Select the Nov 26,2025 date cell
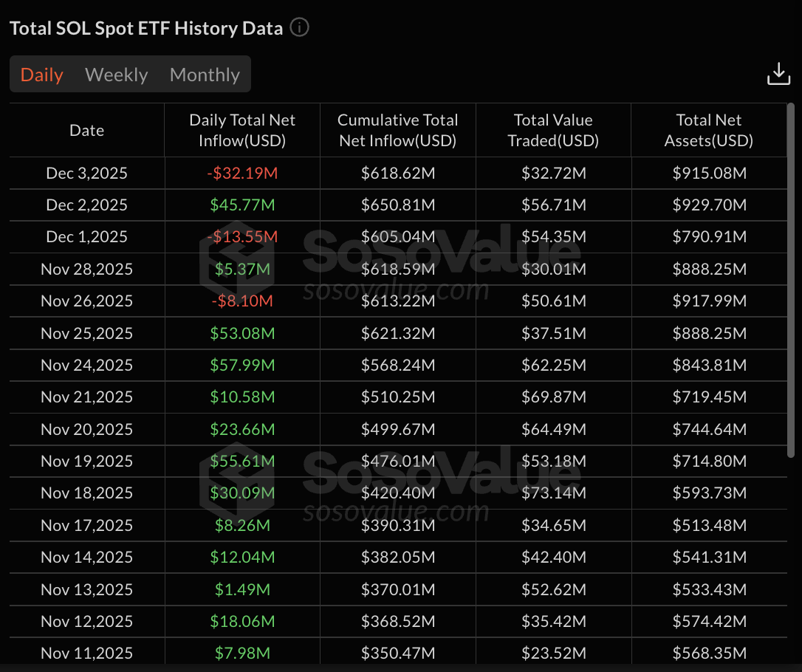 (87, 301)
